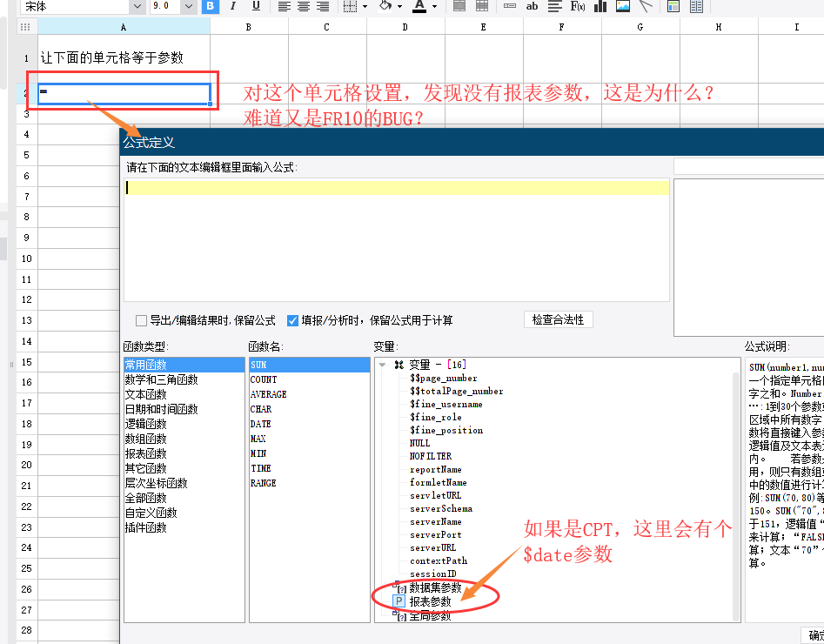Insert a chart with the bar chart icon

pyautogui.click(x=600, y=6)
